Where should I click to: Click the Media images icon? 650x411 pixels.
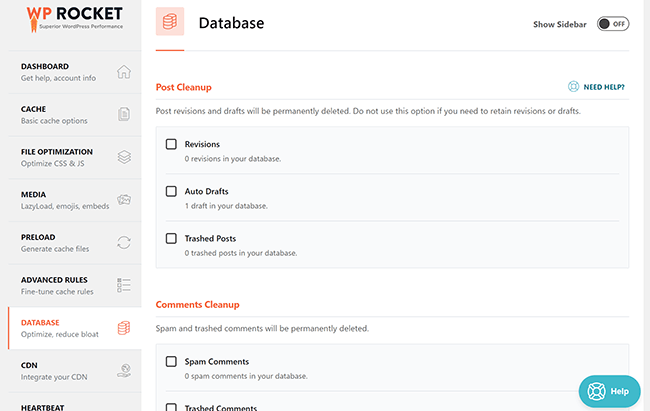click(124, 200)
